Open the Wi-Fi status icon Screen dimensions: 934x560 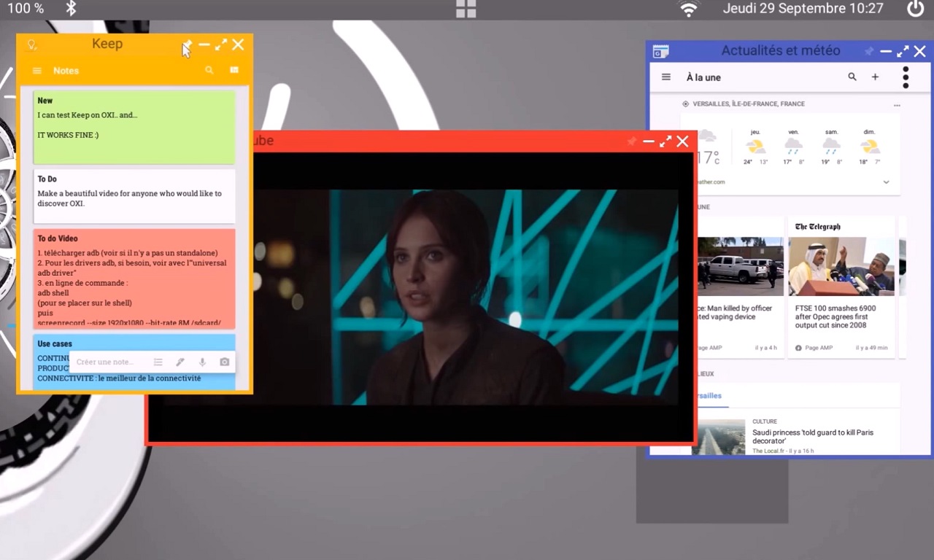(x=688, y=9)
